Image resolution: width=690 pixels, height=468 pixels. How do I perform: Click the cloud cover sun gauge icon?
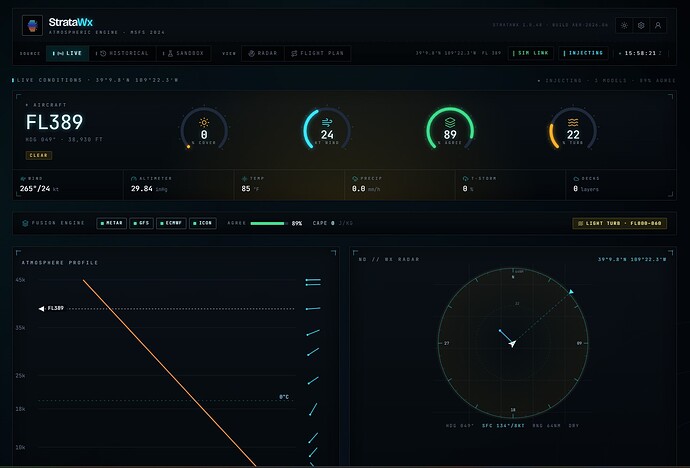click(204, 122)
